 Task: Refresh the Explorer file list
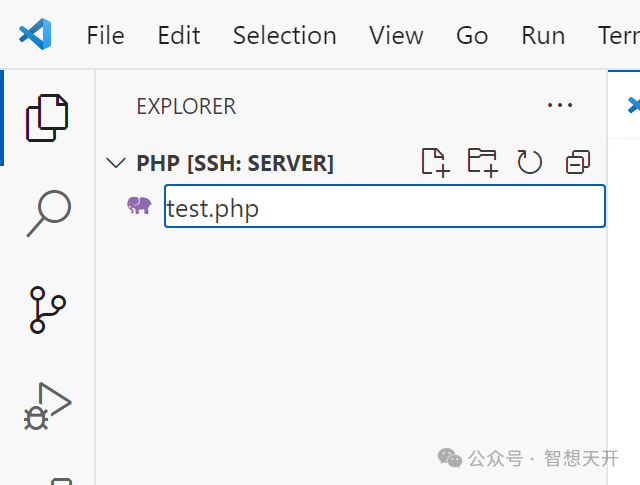(529, 162)
